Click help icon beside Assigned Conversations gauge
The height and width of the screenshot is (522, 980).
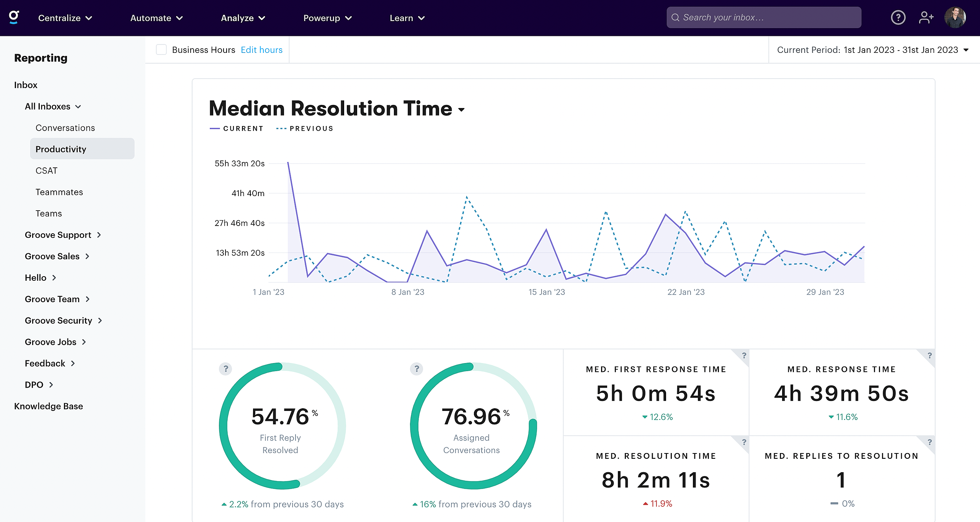[416, 369]
